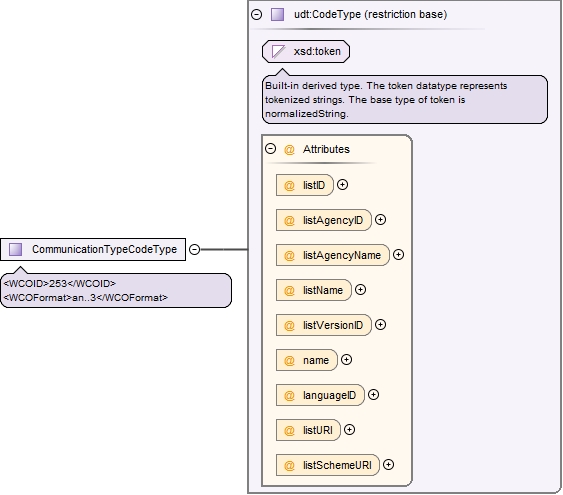Viewport: 563px width, 495px height.
Task: Expand the listVersionID attribute
Action: (380, 325)
